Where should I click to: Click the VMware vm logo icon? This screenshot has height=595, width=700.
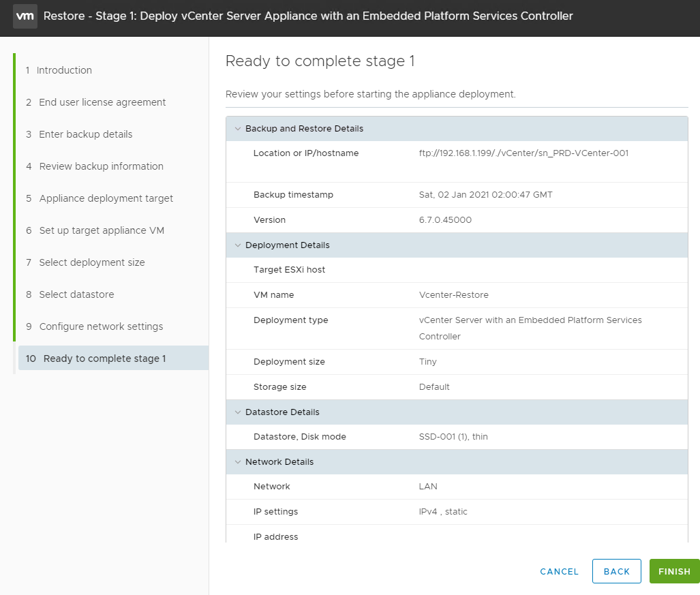coord(25,16)
